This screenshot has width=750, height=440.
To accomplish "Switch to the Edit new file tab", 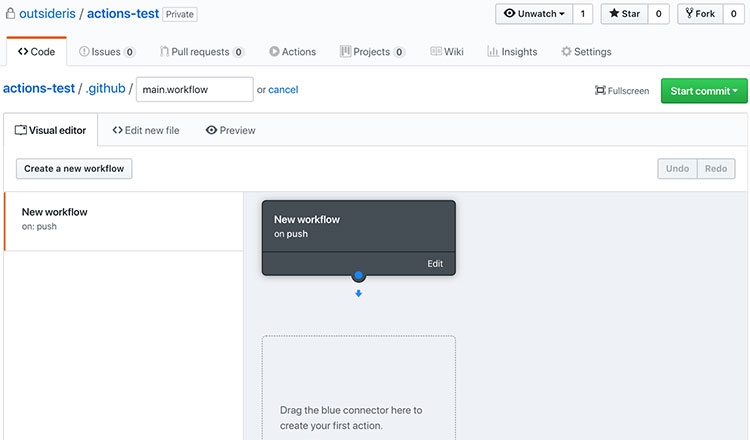I will (x=146, y=130).
